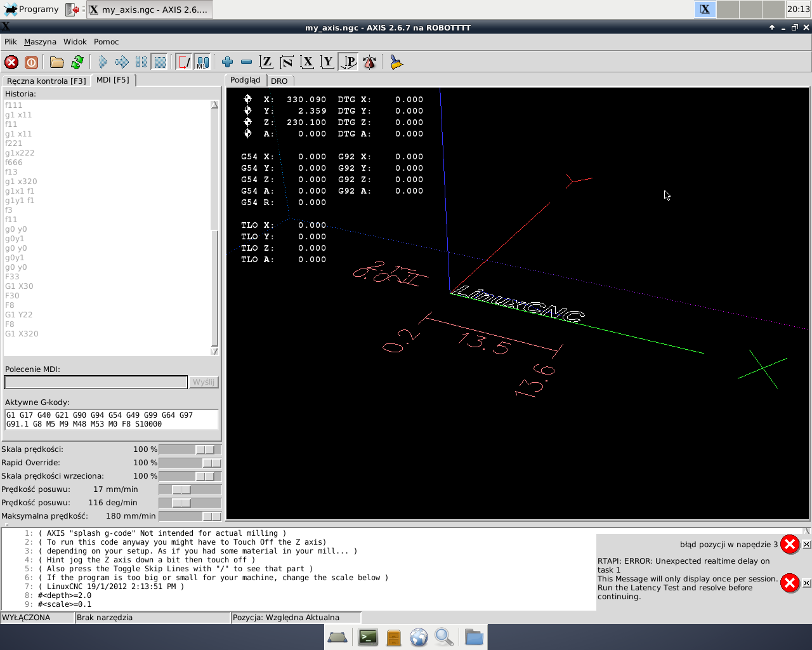Toggle skip lines with slash
The width and height of the screenshot is (812, 650).
click(x=184, y=62)
